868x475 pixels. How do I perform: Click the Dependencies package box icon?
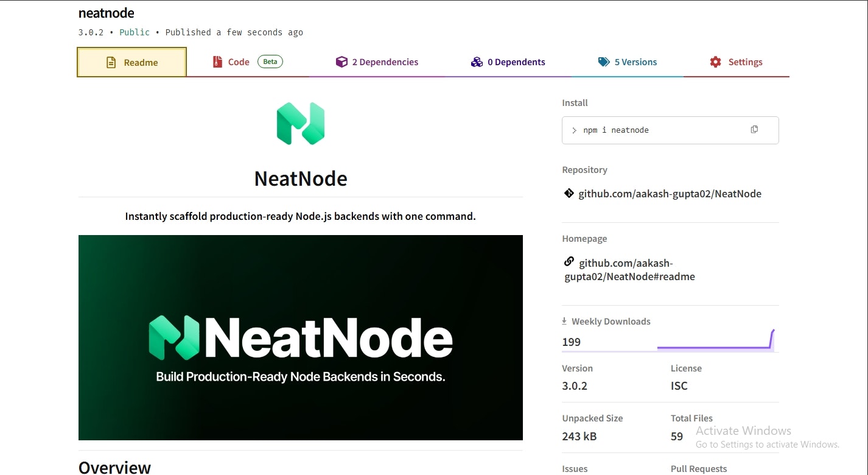341,62
